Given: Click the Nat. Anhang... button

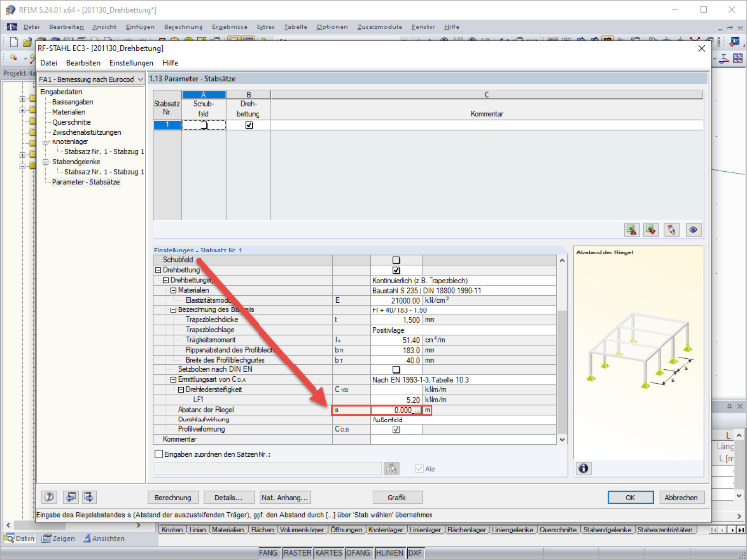Looking at the screenshot, I should (285, 497).
